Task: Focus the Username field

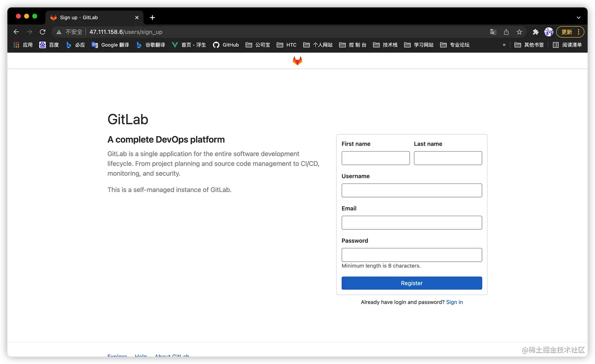Action: pos(412,190)
